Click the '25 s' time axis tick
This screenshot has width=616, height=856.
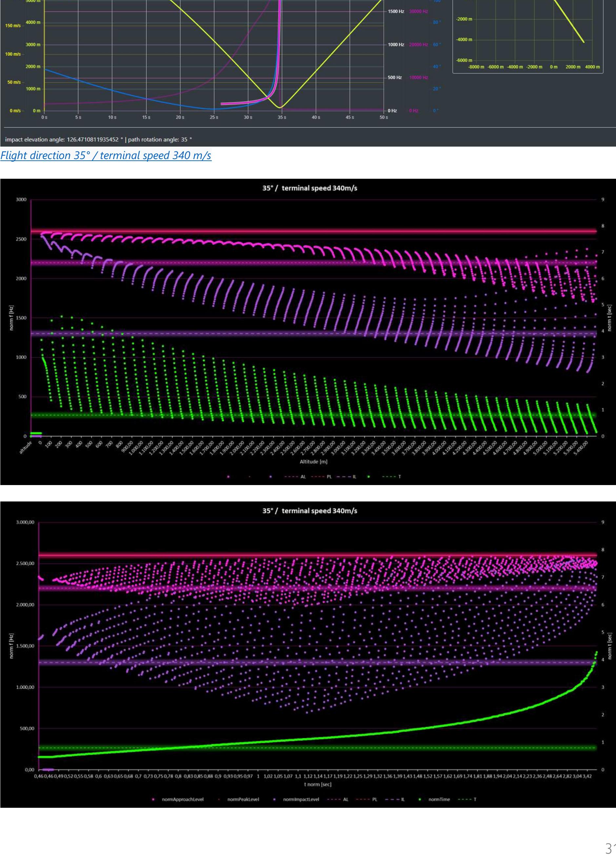[214, 117]
